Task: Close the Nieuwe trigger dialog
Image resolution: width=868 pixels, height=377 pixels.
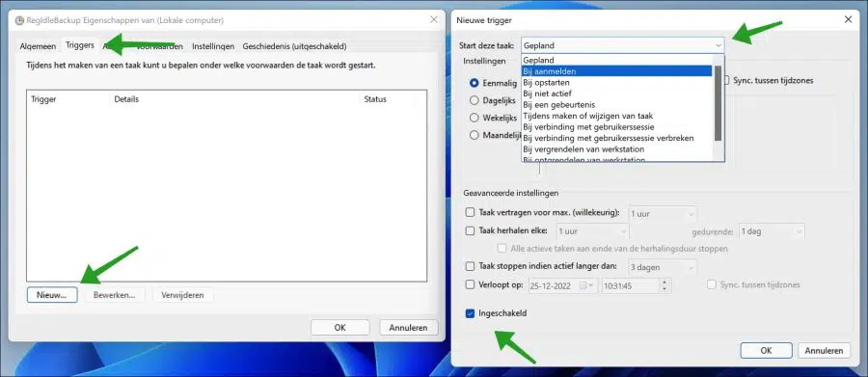Action: (848, 19)
